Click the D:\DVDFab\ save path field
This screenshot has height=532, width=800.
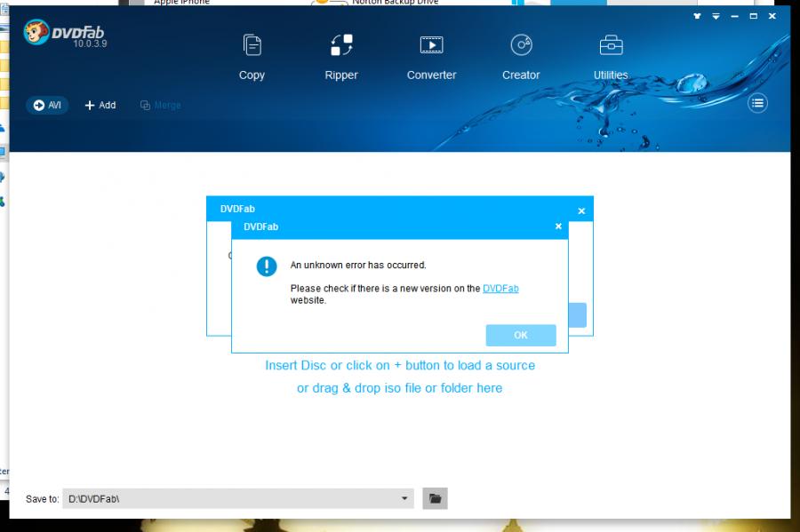coord(237,498)
